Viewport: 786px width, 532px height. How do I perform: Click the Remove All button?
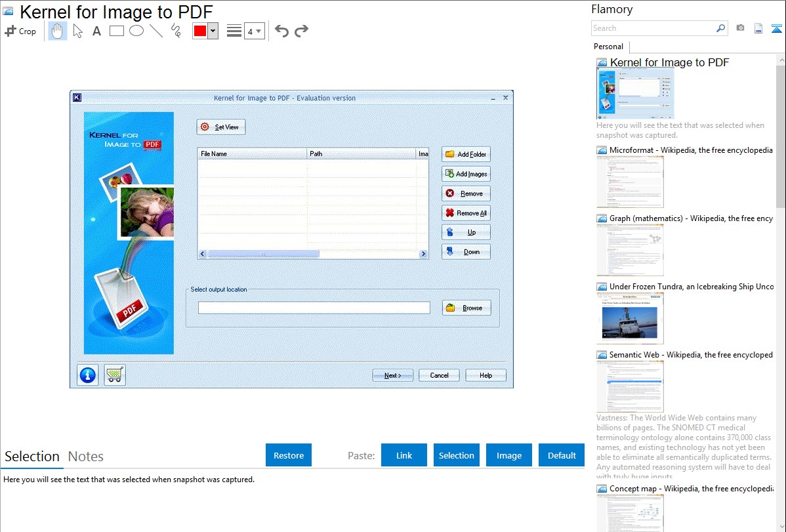pos(466,213)
